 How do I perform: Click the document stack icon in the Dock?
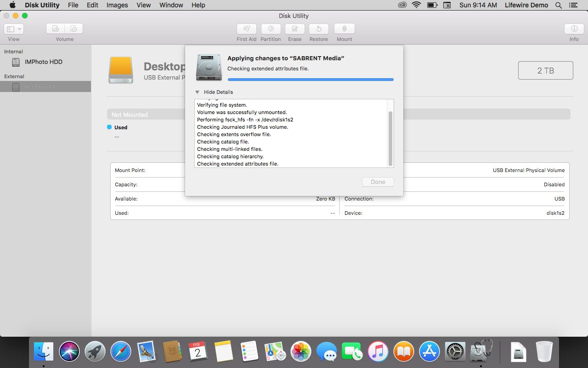[519, 352]
